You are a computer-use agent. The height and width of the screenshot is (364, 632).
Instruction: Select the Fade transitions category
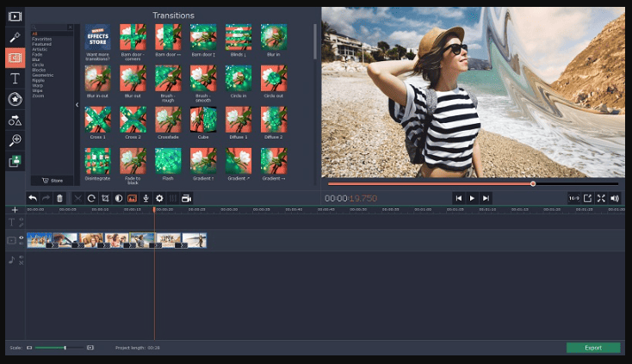pyautogui.click(x=37, y=54)
